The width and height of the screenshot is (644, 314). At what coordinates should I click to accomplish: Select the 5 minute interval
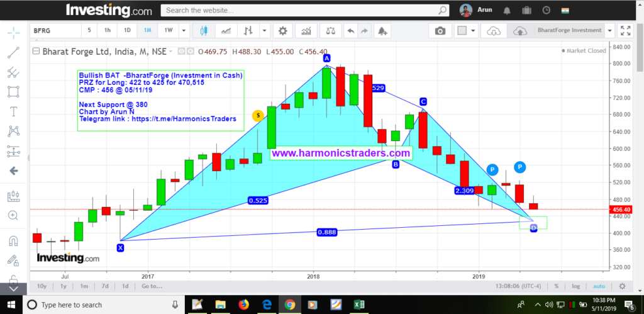coord(89,30)
